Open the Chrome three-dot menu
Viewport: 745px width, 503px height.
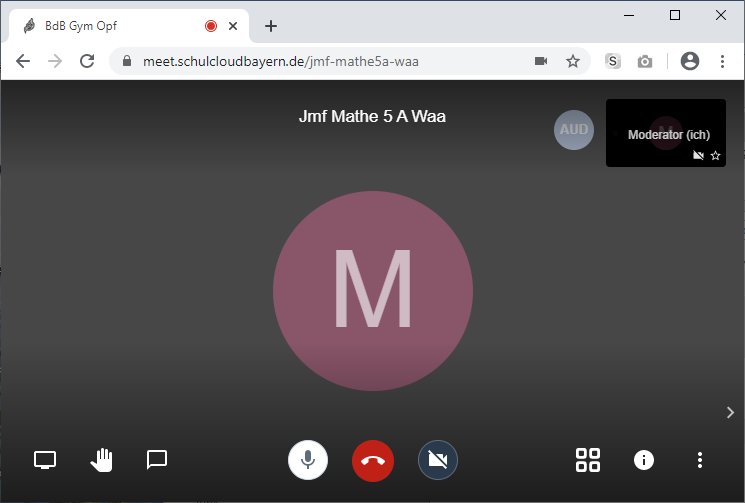pyautogui.click(x=722, y=61)
